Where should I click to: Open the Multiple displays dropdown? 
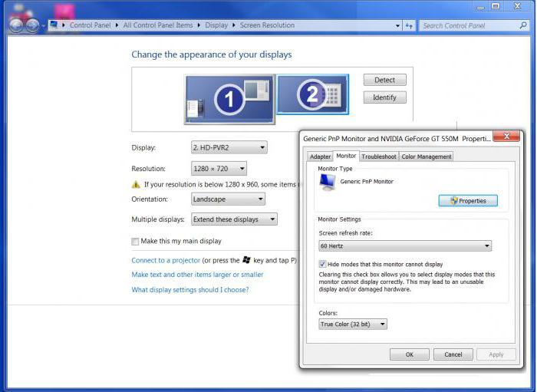(x=234, y=219)
